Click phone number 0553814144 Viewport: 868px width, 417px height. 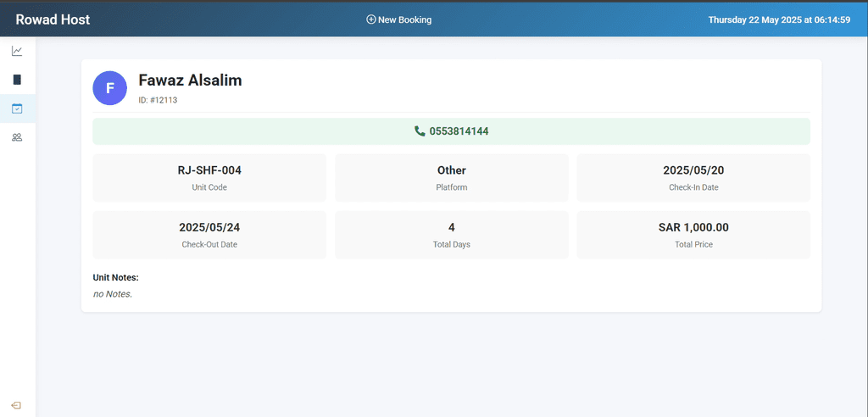(x=459, y=131)
